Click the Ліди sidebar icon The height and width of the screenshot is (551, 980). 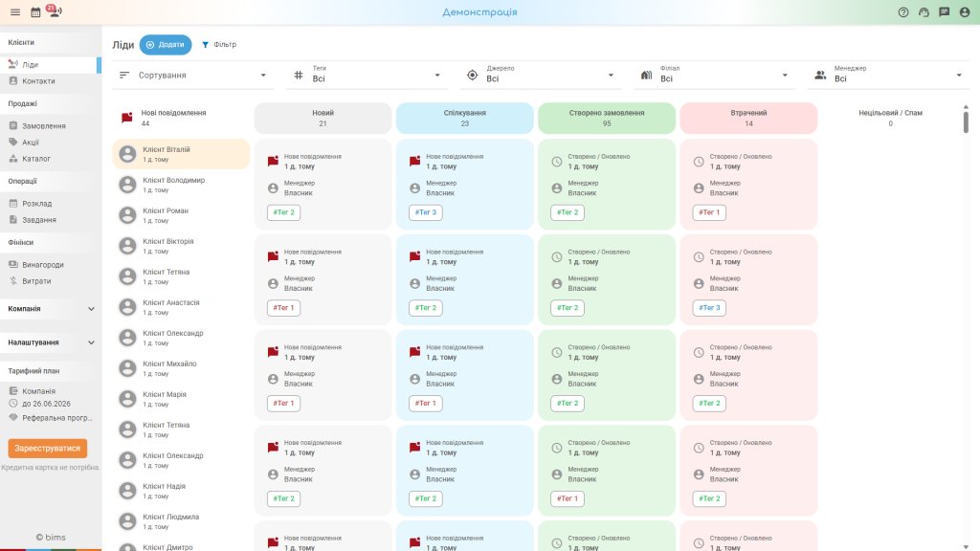click(x=13, y=64)
